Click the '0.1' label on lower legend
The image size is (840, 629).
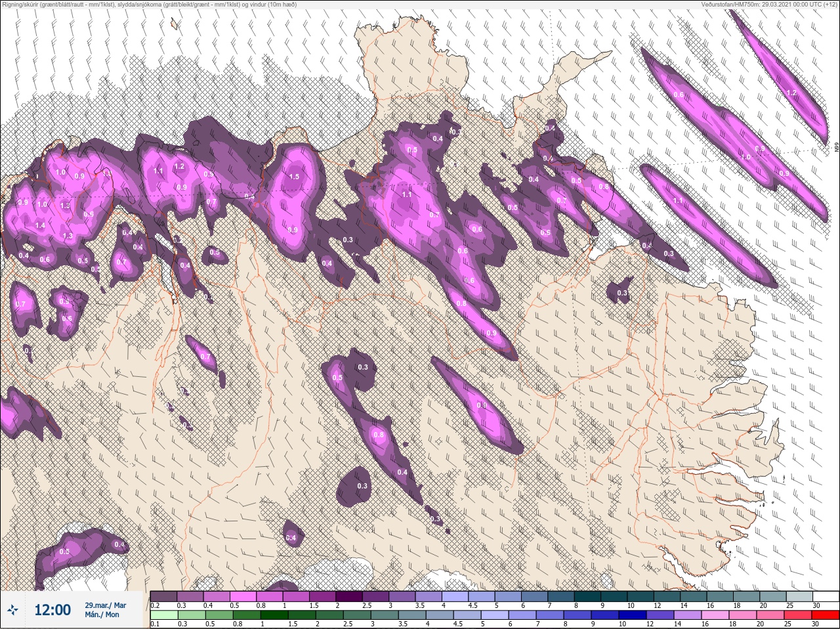point(155,624)
